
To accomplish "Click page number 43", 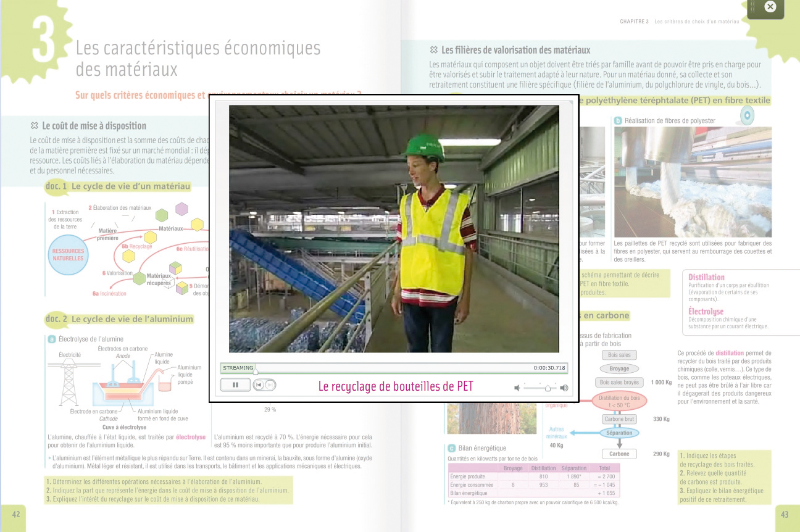I will (x=785, y=514).
